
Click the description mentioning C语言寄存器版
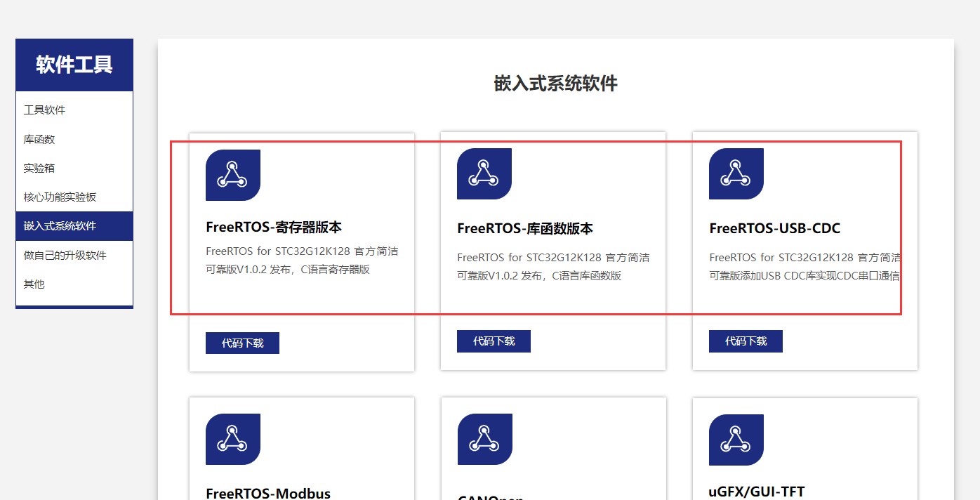pyautogui.click(x=302, y=261)
